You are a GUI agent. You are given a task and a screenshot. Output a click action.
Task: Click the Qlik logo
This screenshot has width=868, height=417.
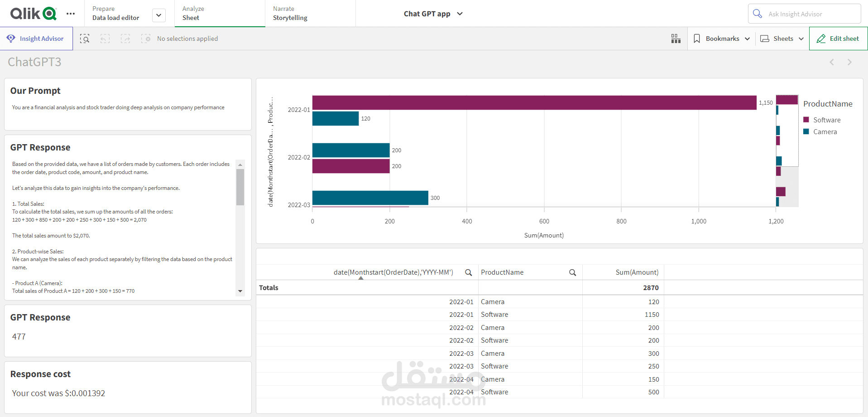pos(34,14)
